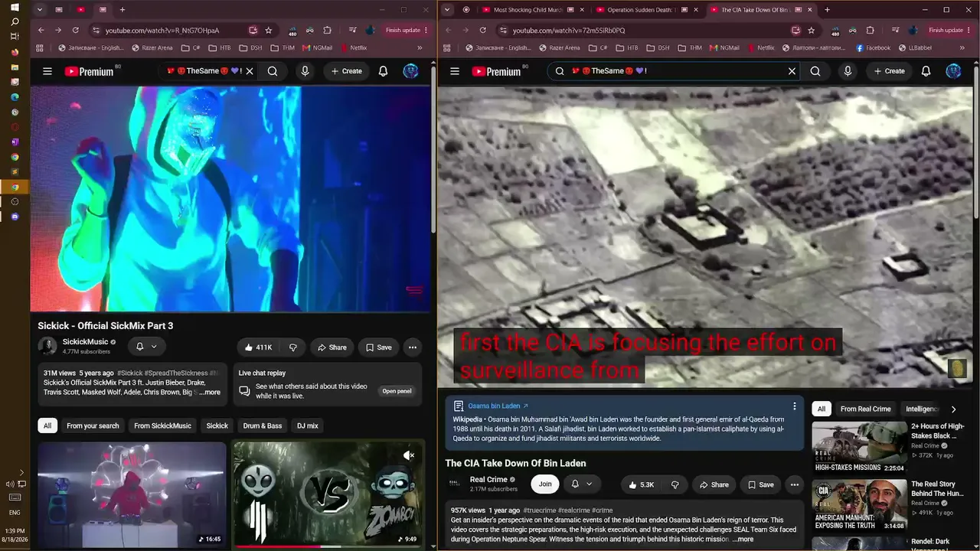Open the 16:45 DJ set video thumbnail
The width and height of the screenshot is (980, 551).
tap(132, 494)
